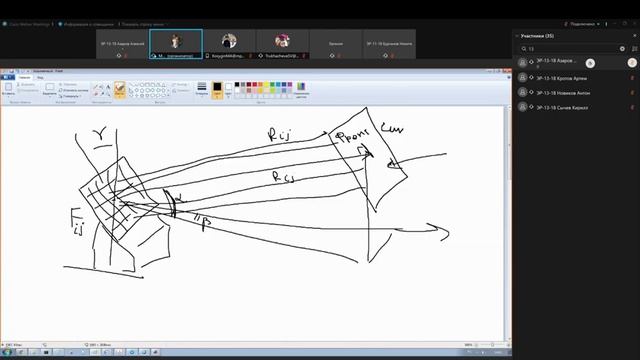Open the shapes gallery in Paint ribbon
Image resolution: width=640 pixels, height=360 pixels.
(148, 90)
